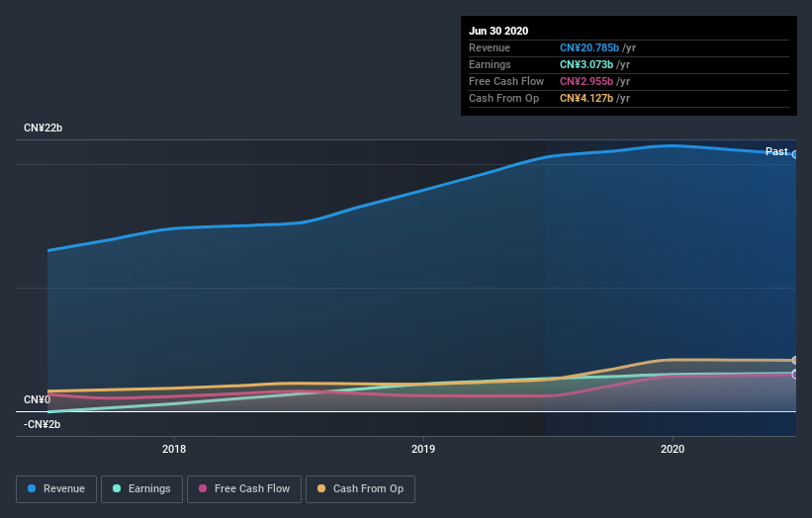The image size is (812, 518).
Task: Click the Cash From Op row label in tooltip
Action: pos(503,98)
